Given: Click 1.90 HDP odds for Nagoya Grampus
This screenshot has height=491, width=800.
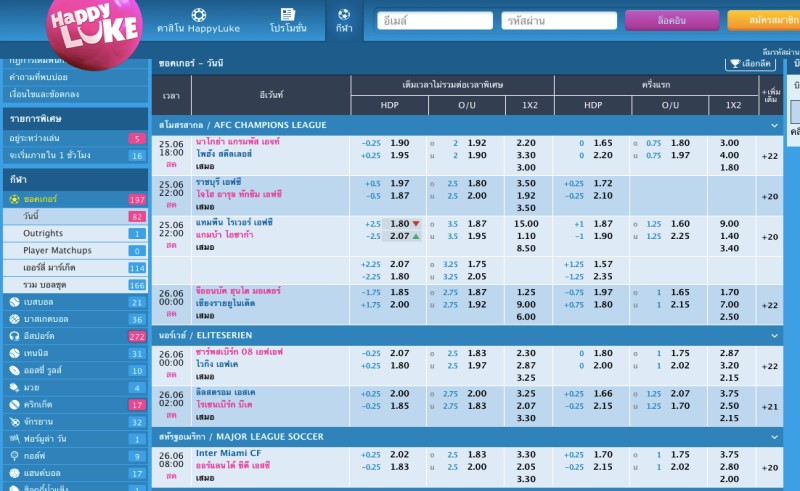Looking at the screenshot, I should coord(399,143).
